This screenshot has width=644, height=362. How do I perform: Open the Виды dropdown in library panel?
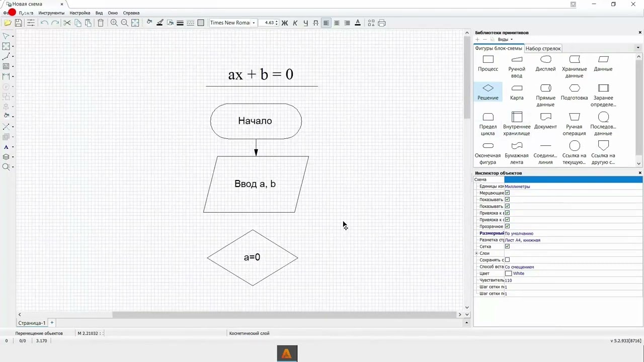pyautogui.click(x=505, y=39)
